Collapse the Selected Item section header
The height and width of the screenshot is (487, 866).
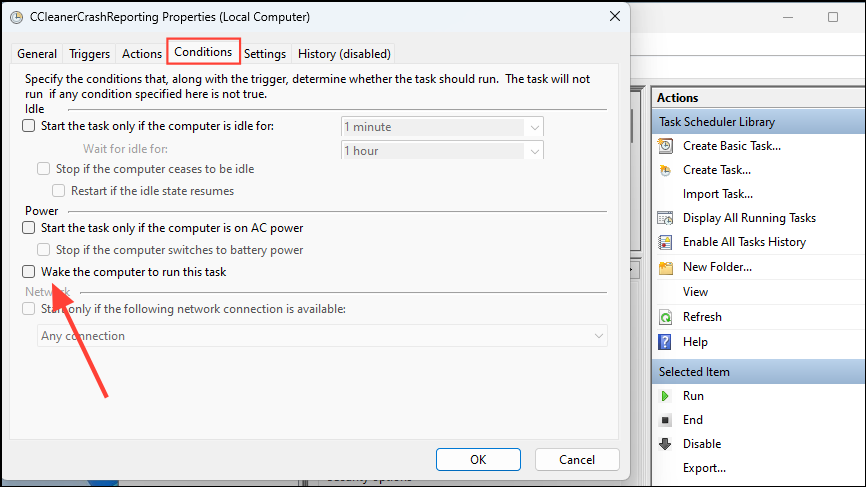(x=759, y=372)
